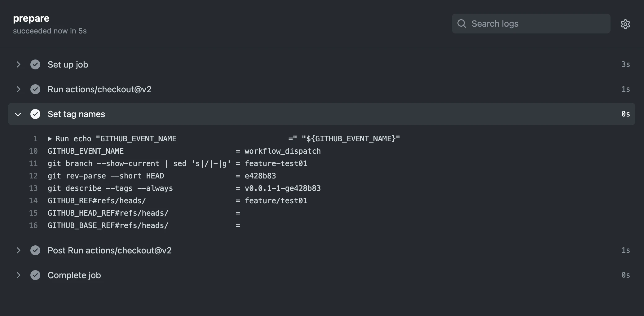Click log line number 15
Image resolution: width=644 pixels, height=316 pixels.
[x=33, y=213]
